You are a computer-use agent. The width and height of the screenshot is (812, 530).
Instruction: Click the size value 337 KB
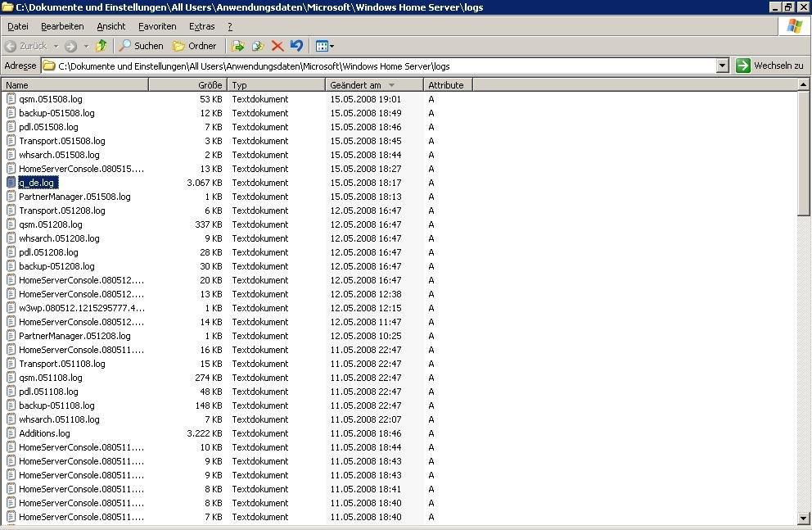tap(209, 224)
